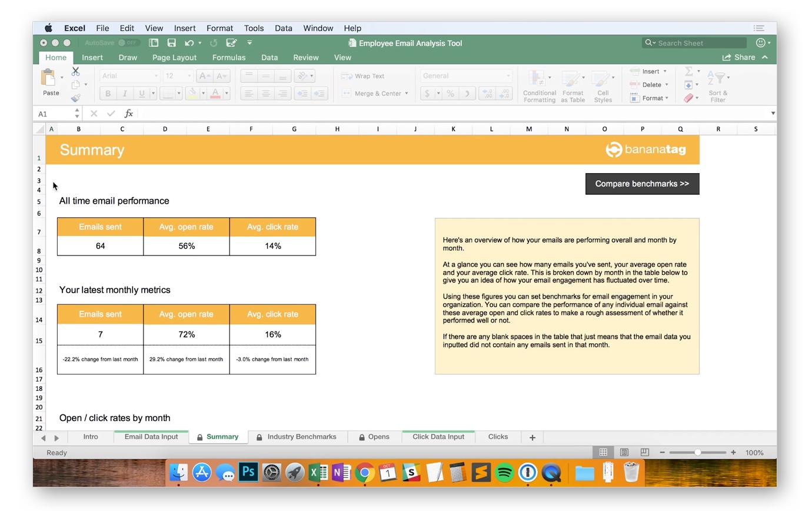Click column header D
The image size is (812, 511).
(165, 129)
